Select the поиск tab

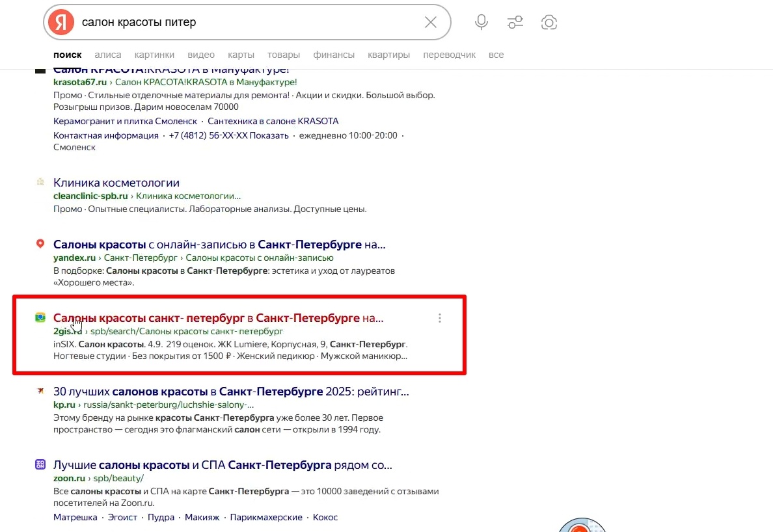point(68,55)
